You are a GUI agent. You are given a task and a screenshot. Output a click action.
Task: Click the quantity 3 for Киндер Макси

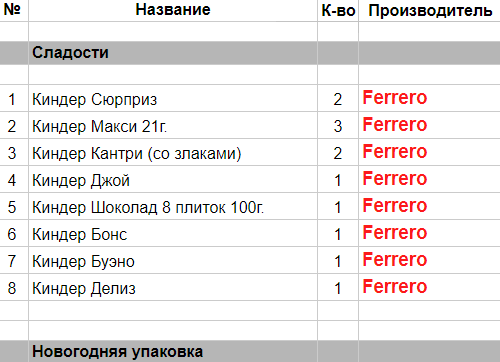[338, 126]
